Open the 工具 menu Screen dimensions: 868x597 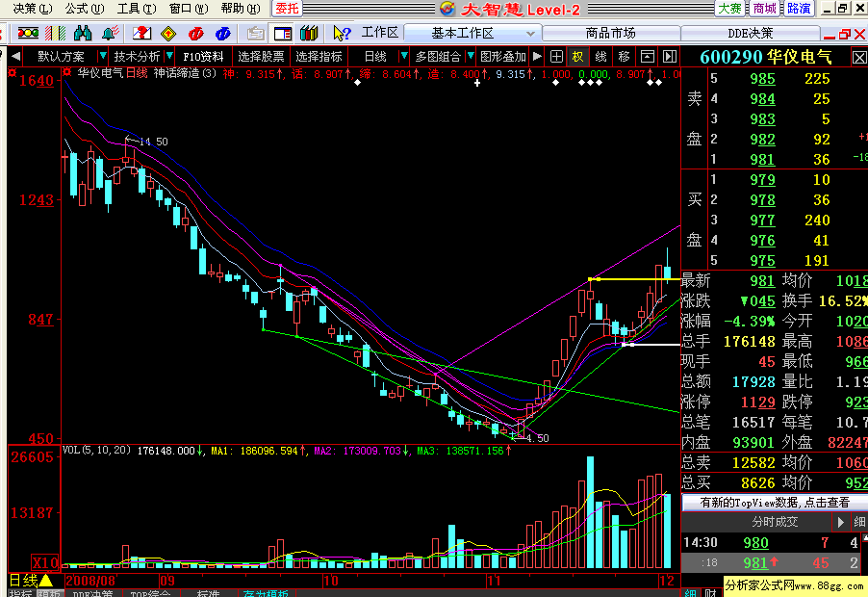click(137, 9)
